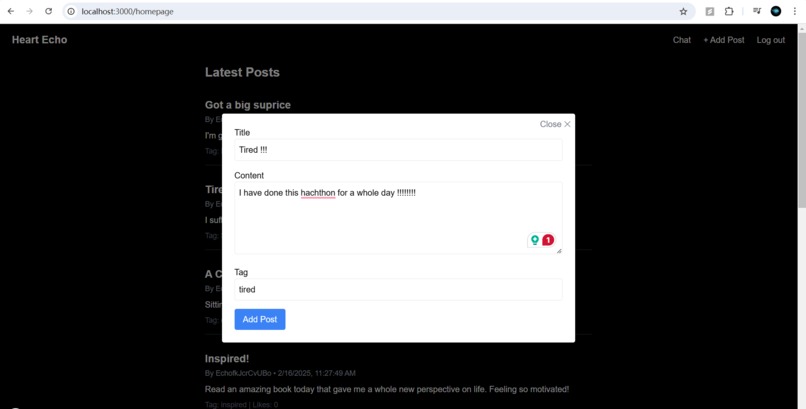Click + Add Post in the navigation bar
Screen dimensions: 806x409
[724, 40]
